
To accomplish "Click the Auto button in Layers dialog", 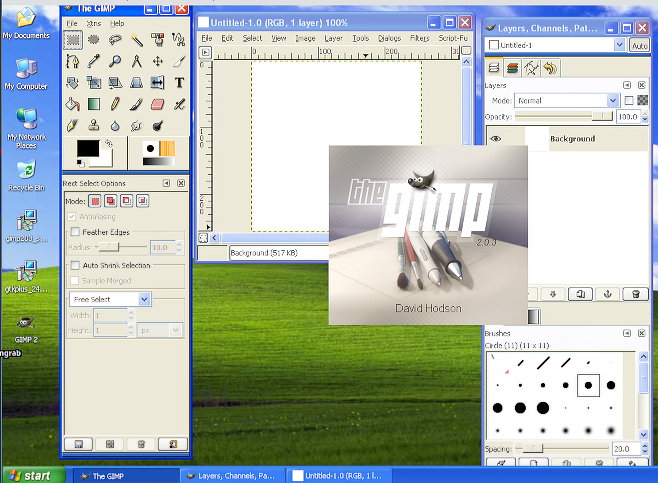I will tap(639, 45).
